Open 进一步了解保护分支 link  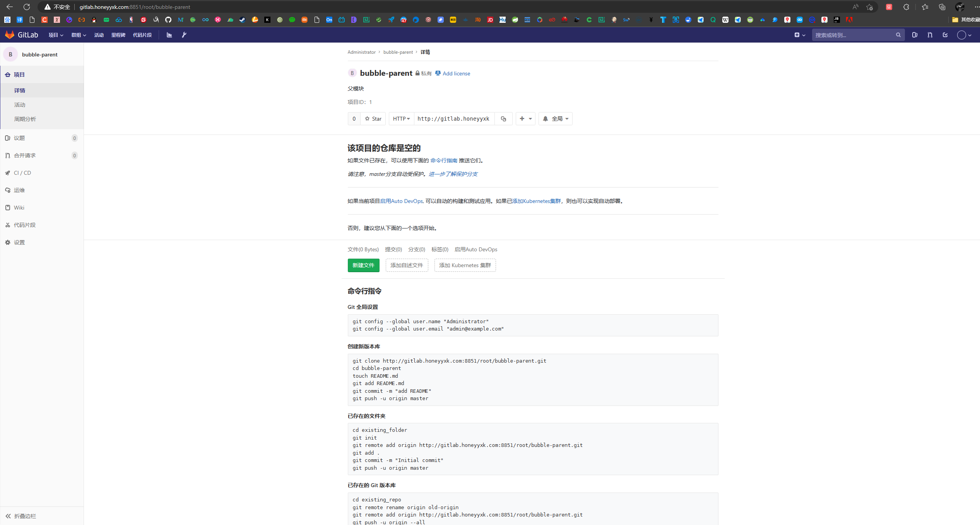coord(453,174)
